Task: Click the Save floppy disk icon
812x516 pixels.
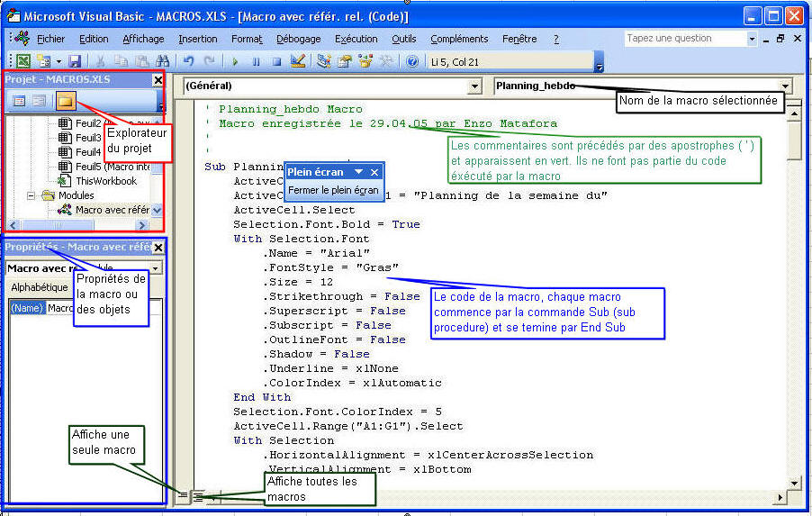Action: (75, 61)
